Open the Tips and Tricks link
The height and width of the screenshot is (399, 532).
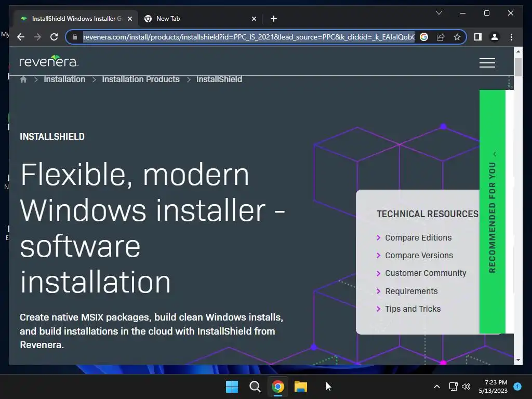pyautogui.click(x=413, y=309)
